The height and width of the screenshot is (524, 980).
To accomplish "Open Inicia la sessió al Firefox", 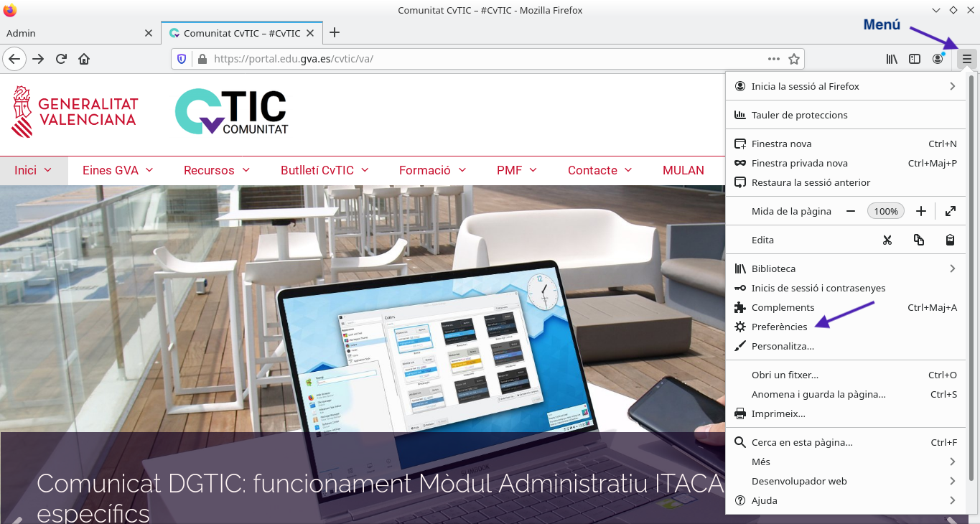I will click(846, 86).
